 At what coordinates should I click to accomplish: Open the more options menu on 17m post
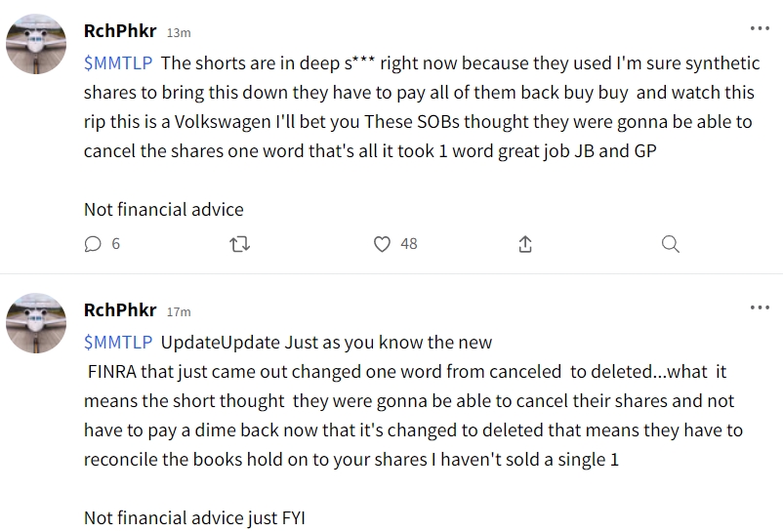coord(759,307)
